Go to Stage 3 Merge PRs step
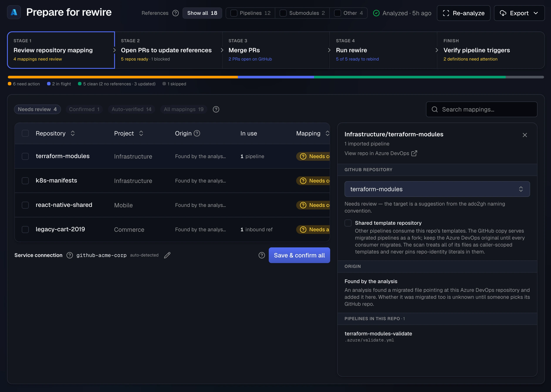Viewport: 551px width, 392px height. tap(276, 50)
